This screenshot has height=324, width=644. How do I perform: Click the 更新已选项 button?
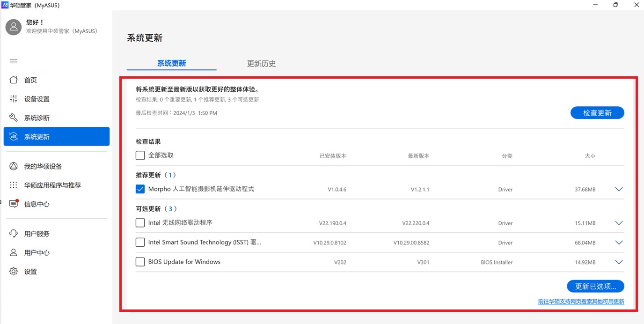point(595,286)
